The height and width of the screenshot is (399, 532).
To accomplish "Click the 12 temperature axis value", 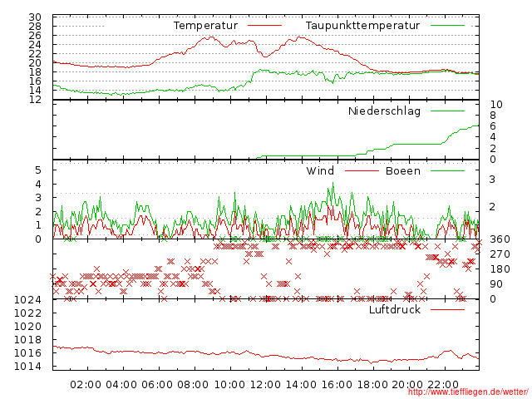I will (x=35, y=100).
